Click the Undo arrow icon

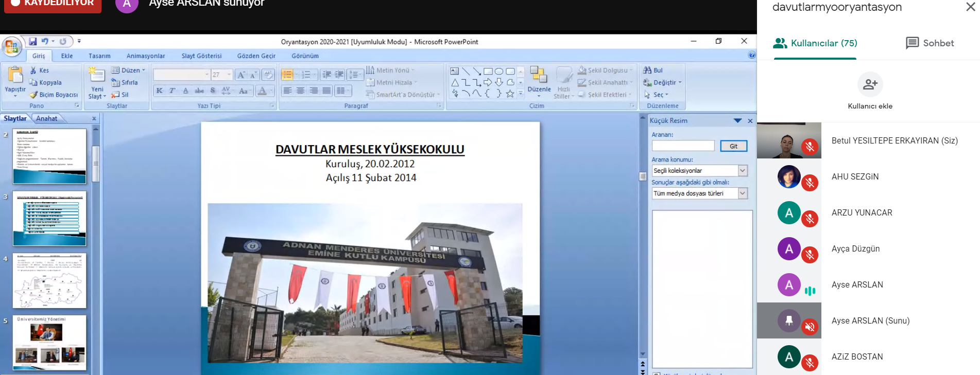45,41
